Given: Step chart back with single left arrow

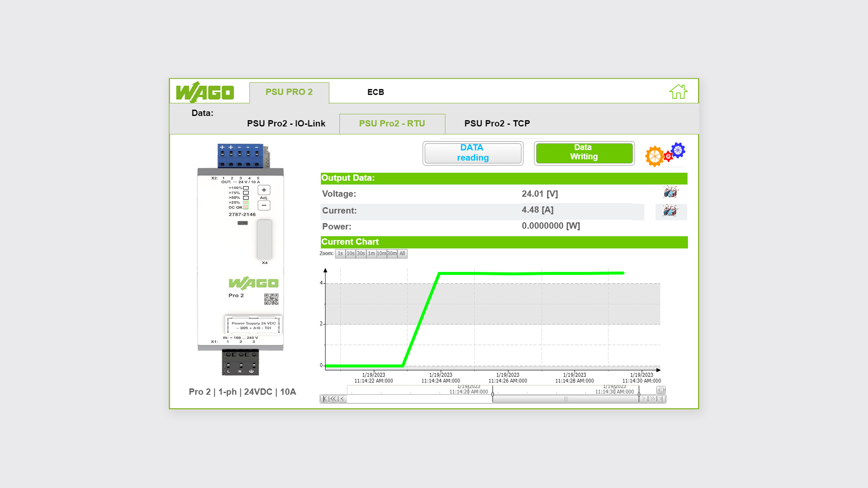Looking at the screenshot, I should point(342,399).
